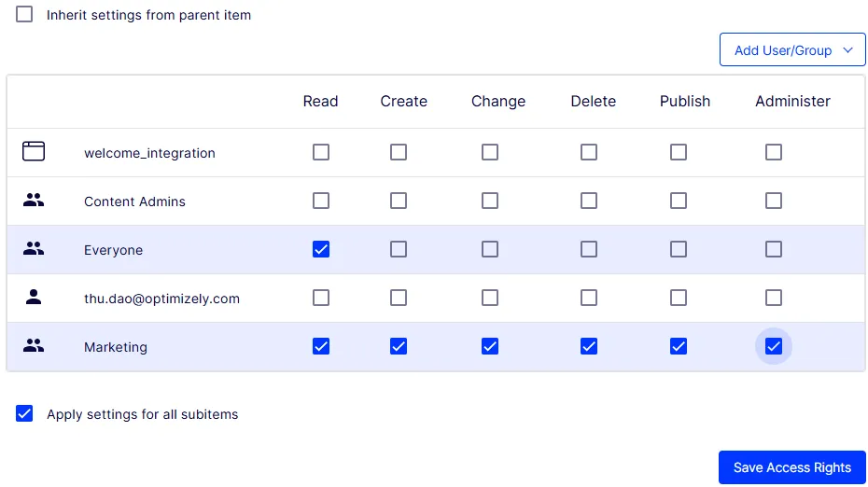The image size is (868, 487).
Task: Uncheck Change for Marketing
Action: [x=490, y=347]
